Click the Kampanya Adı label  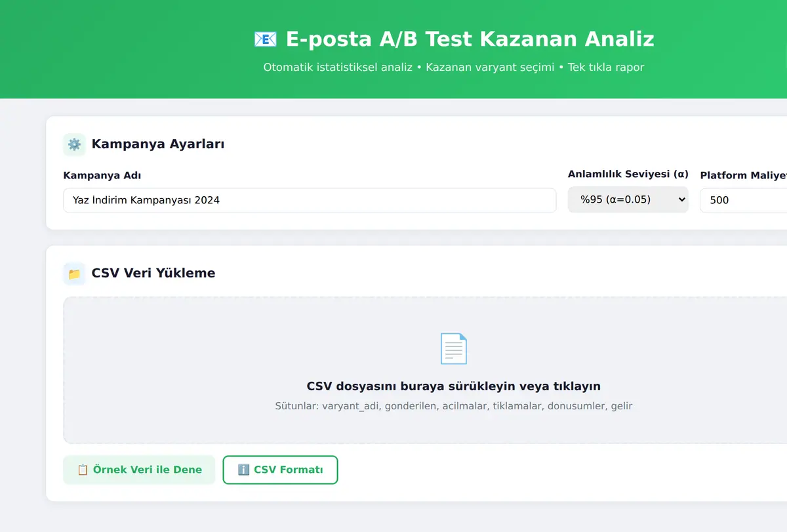(102, 176)
